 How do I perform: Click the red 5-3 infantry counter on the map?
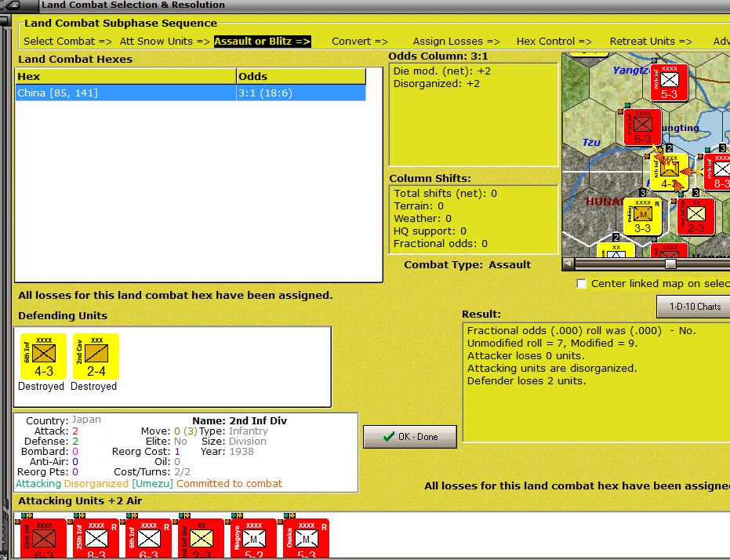click(669, 82)
